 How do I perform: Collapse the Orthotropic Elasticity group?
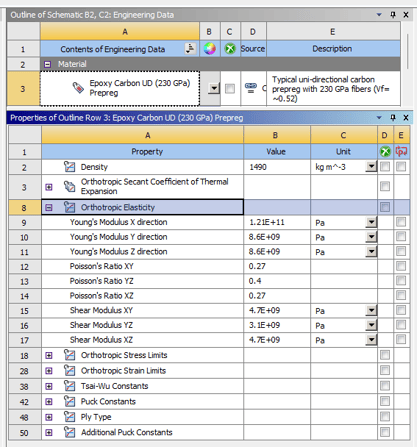point(49,208)
